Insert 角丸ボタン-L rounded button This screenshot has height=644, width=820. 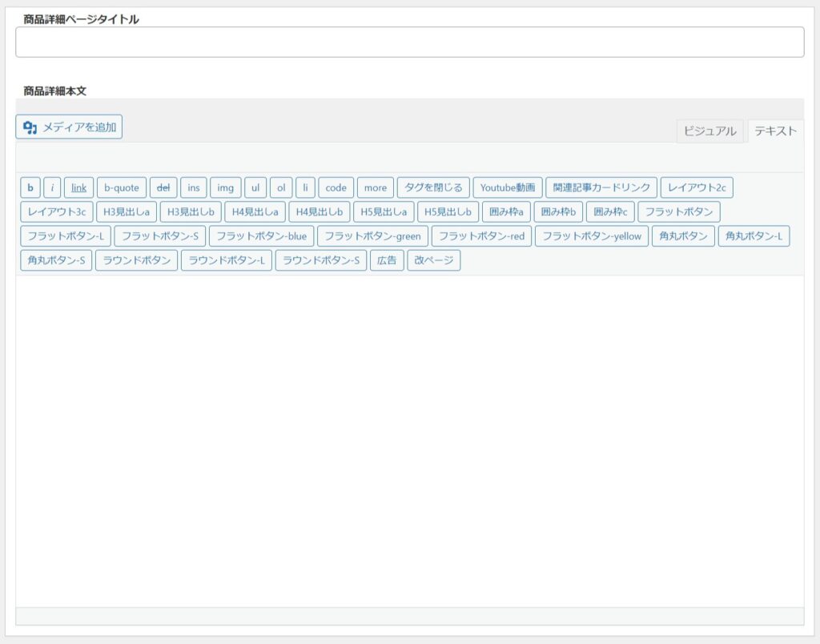tap(754, 236)
